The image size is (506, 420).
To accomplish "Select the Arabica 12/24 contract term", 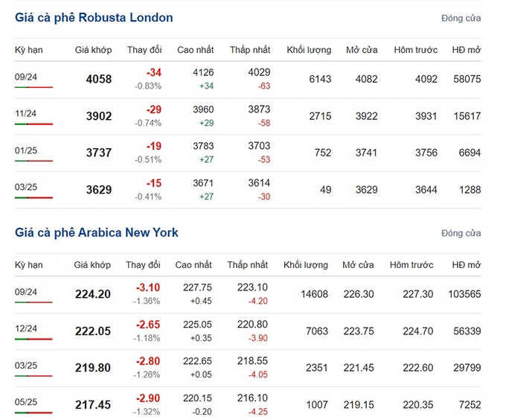I will (26, 328).
